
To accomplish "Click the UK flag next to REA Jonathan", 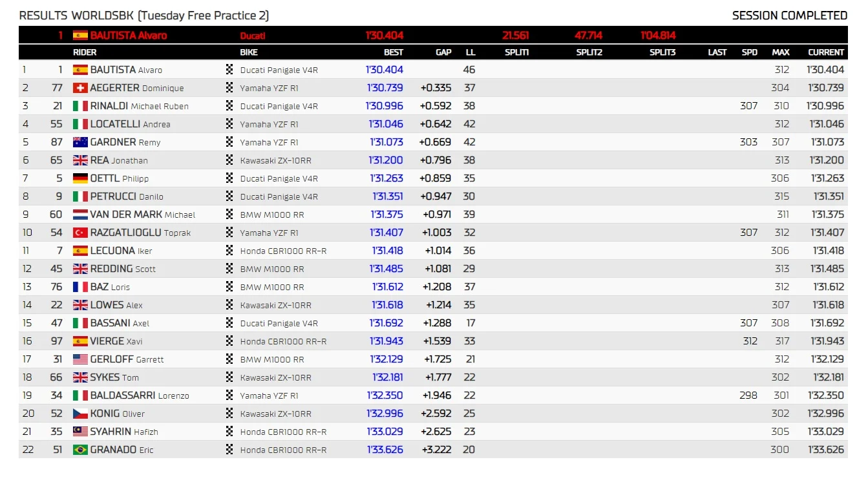I will coord(80,160).
